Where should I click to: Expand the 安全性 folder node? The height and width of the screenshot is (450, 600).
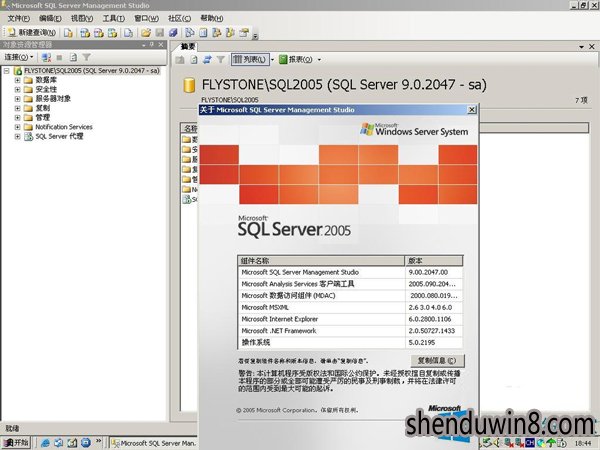click(x=17, y=90)
